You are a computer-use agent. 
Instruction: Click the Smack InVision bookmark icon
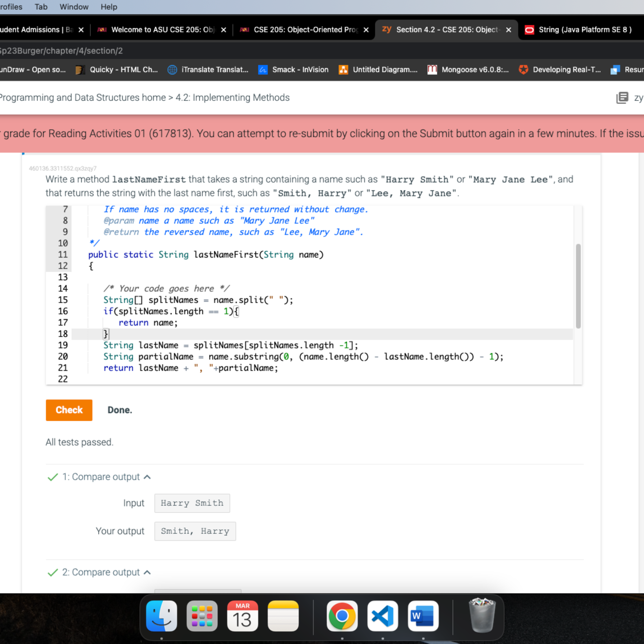tap(263, 70)
